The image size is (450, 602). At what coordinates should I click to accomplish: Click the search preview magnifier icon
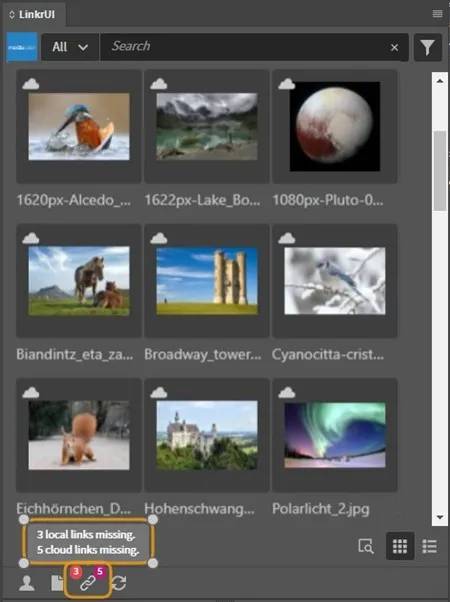tap(366, 546)
